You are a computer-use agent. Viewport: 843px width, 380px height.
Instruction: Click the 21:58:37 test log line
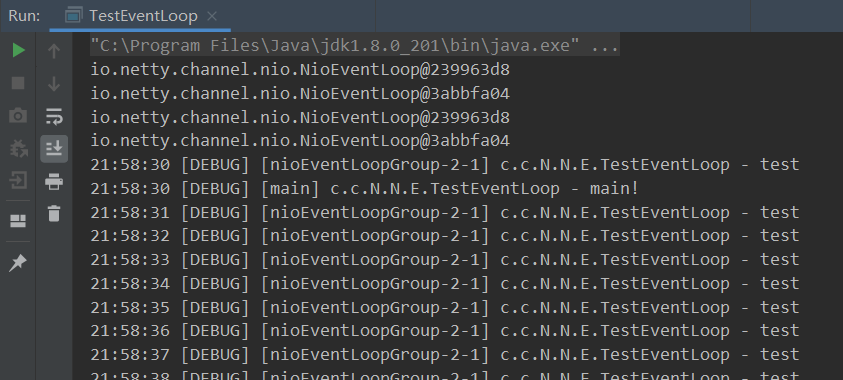(445, 354)
